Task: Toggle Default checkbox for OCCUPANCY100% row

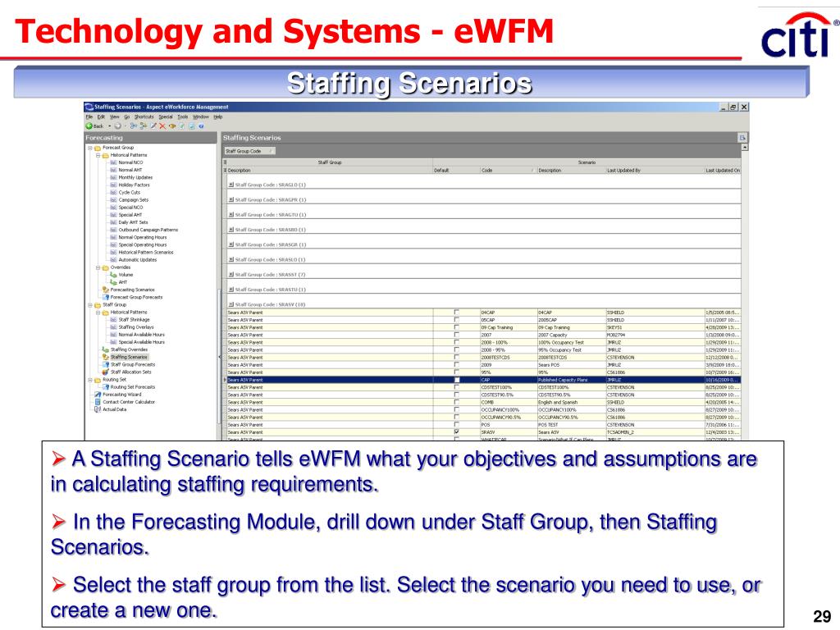Action: (x=456, y=410)
